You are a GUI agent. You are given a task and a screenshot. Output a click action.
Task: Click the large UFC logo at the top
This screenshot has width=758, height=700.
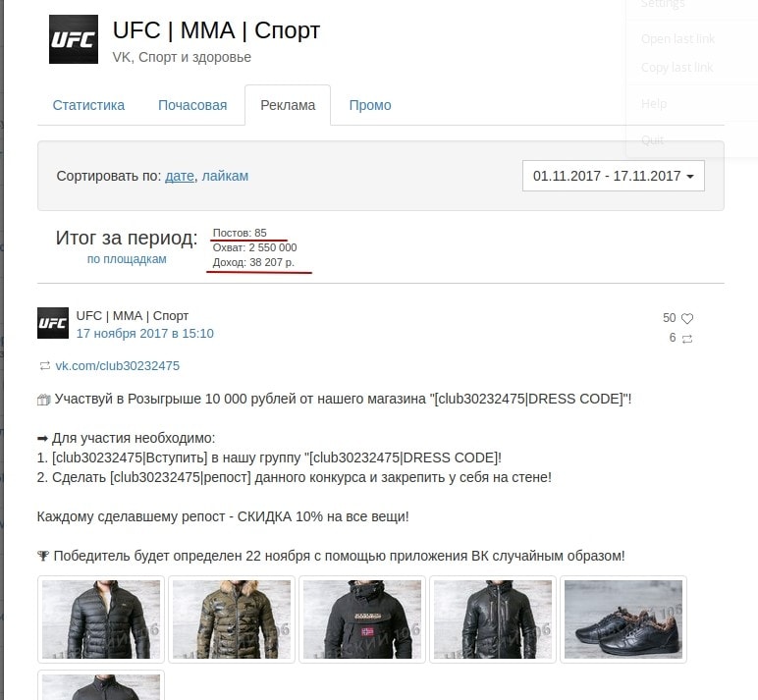(74, 39)
